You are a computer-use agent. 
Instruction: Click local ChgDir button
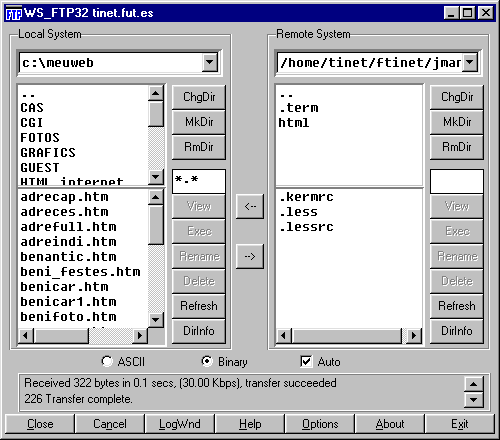click(199, 97)
